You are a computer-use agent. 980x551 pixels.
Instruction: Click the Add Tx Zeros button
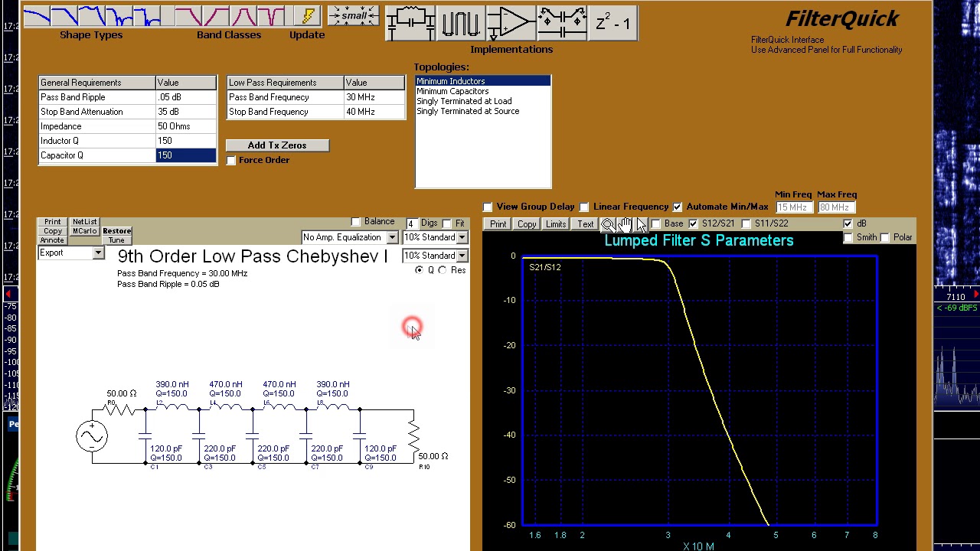click(277, 145)
